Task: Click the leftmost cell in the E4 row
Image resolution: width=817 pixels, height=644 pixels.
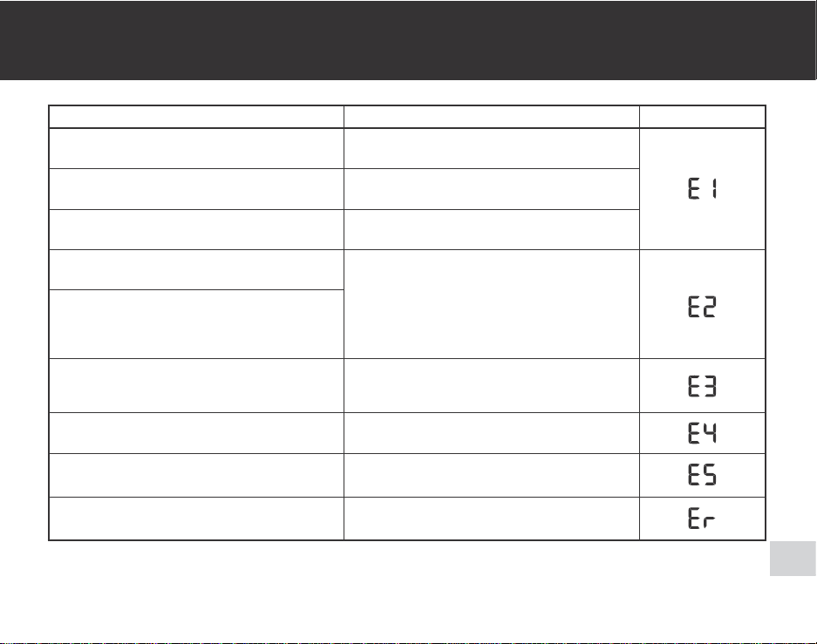Action: [196, 433]
